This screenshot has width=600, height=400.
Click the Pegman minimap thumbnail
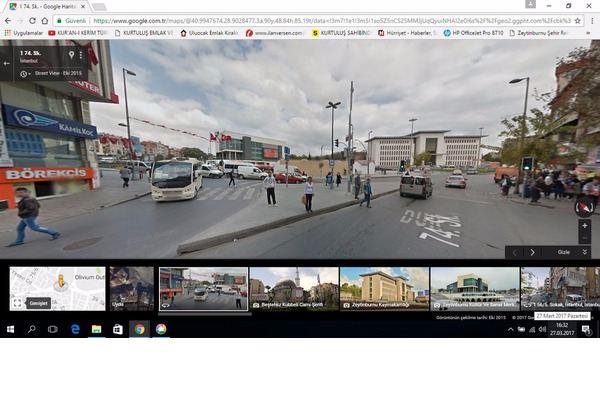point(57,289)
